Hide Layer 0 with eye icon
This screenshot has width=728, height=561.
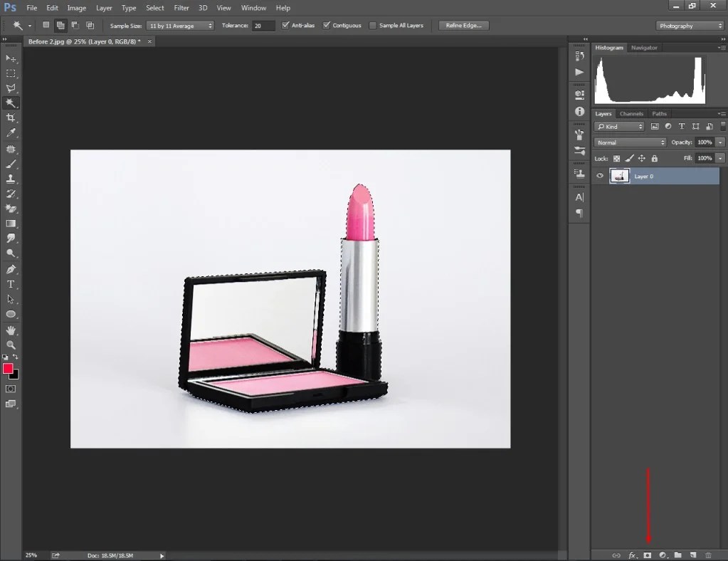600,176
